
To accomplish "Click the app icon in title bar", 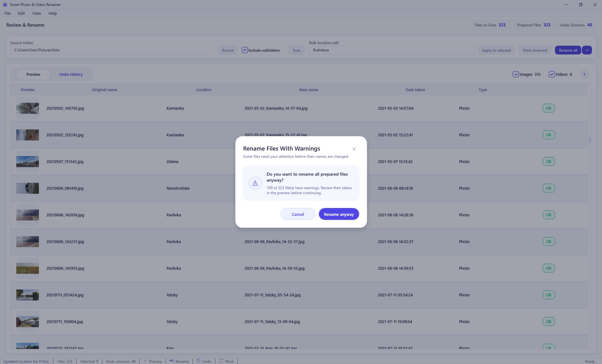I will click(5, 5).
